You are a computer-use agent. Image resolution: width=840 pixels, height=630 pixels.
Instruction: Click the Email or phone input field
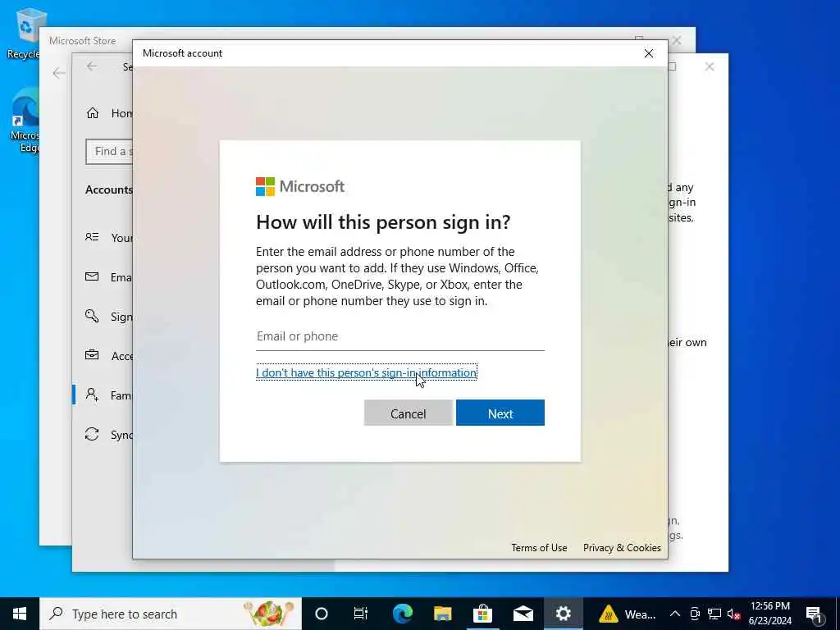point(399,336)
